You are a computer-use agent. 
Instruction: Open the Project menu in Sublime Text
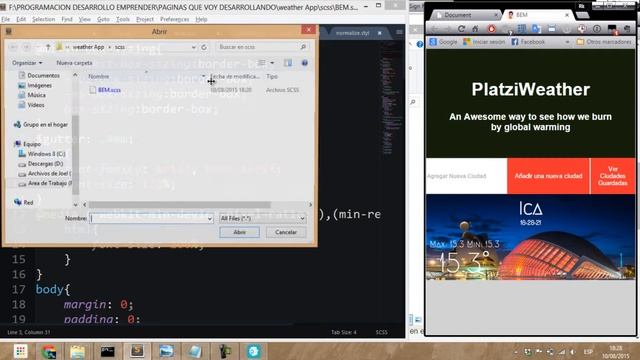point(145,19)
